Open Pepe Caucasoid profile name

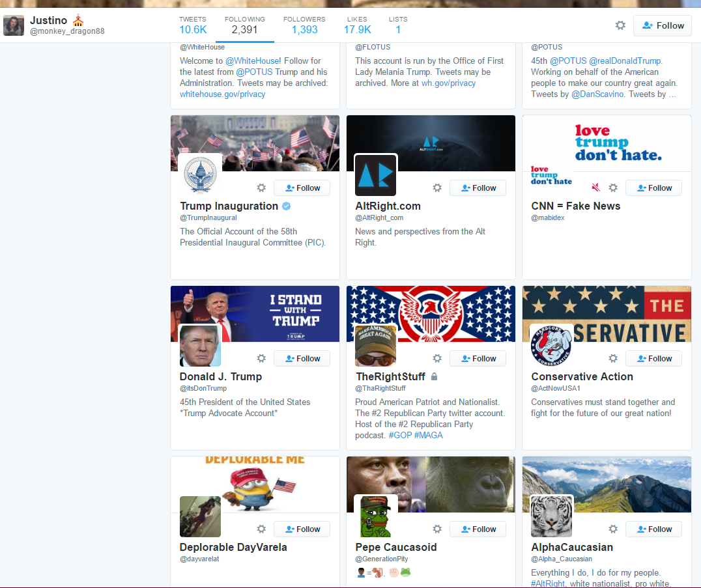395,548
